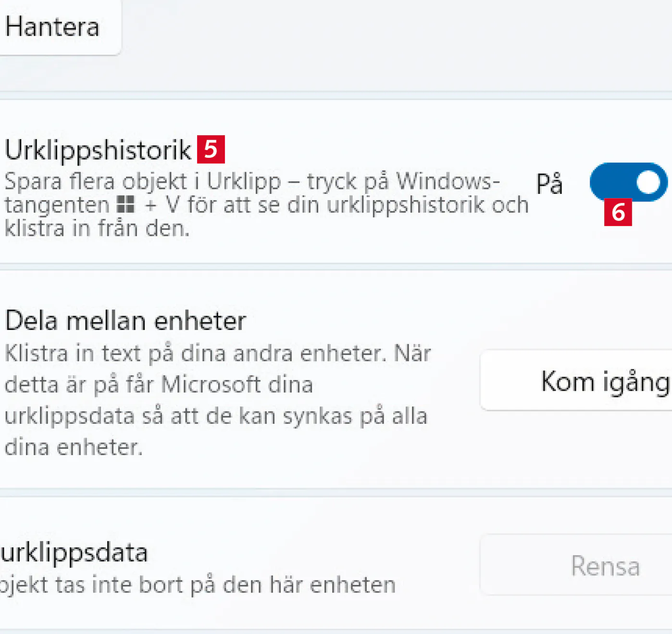
Task: Click the Hantera button
Action: pos(53,27)
